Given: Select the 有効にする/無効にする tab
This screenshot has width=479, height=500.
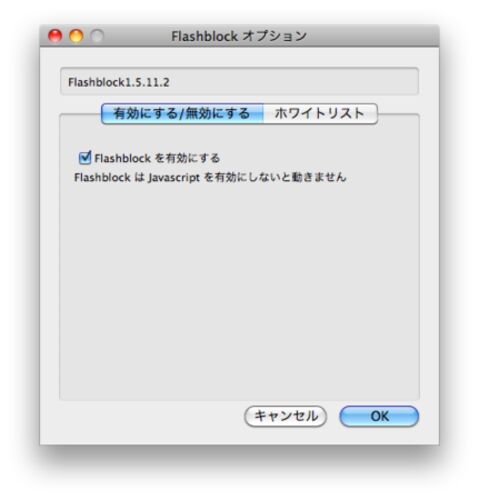Looking at the screenshot, I should pos(182,114).
